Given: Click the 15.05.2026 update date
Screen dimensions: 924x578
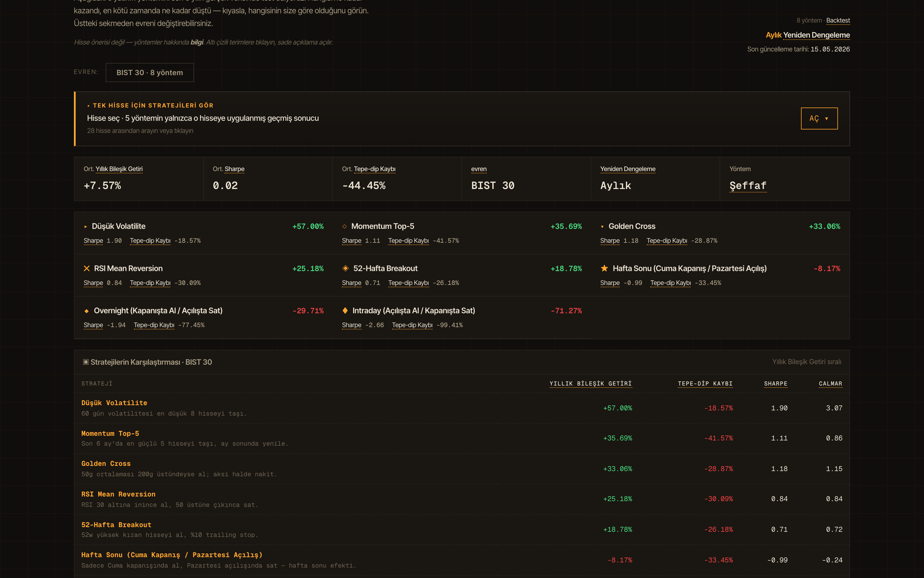Looking at the screenshot, I should (830, 49).
